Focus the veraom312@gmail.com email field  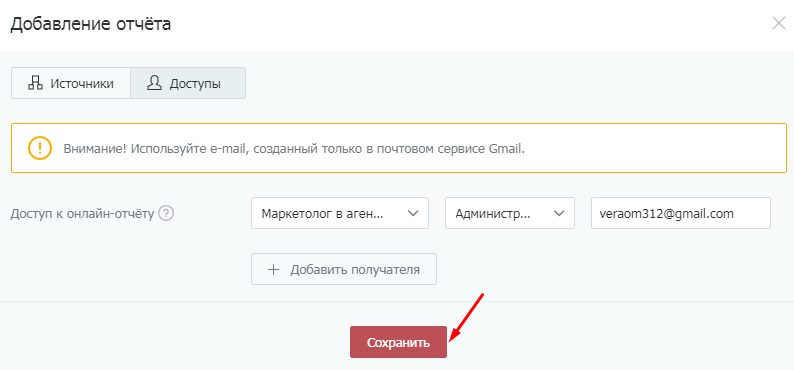681,213
